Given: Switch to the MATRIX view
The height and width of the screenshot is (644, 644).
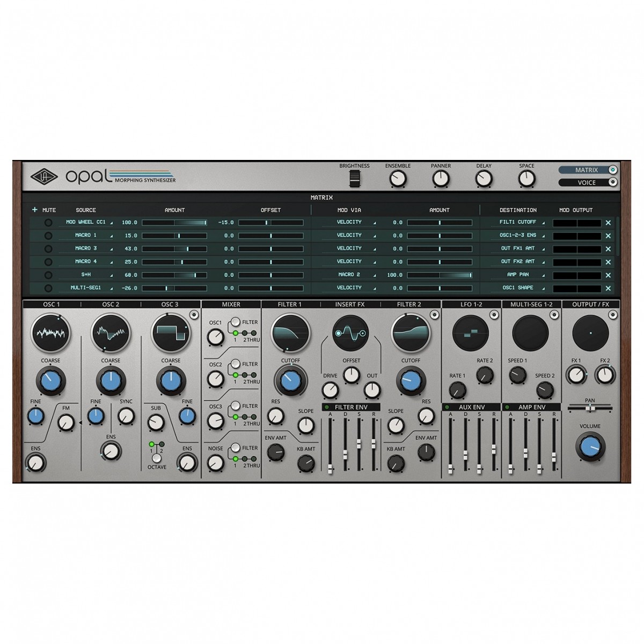Looking at the screenshot, I should click(x=588, y=170).
